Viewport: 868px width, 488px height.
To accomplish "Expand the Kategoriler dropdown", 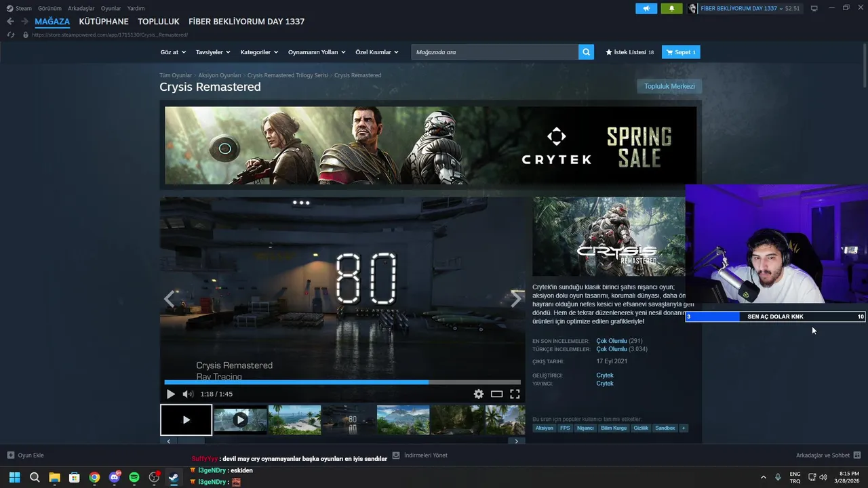I will 259,52.
